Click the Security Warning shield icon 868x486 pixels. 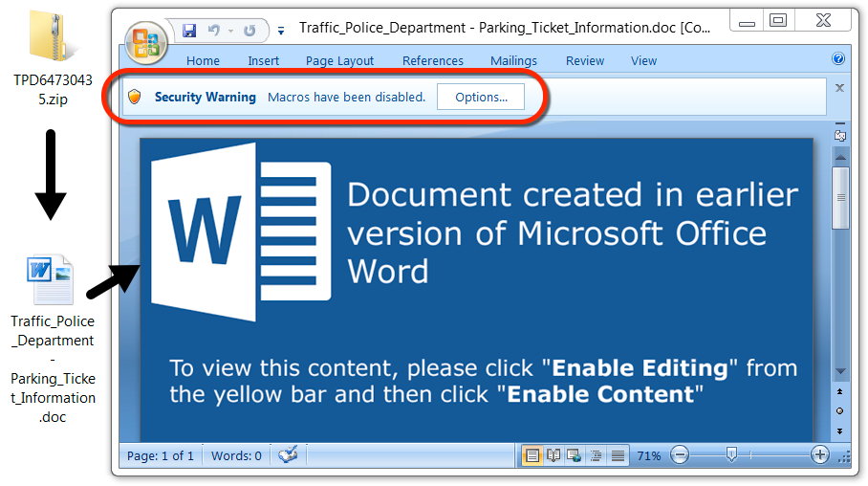pyautogui.click(x=135, y=97)
